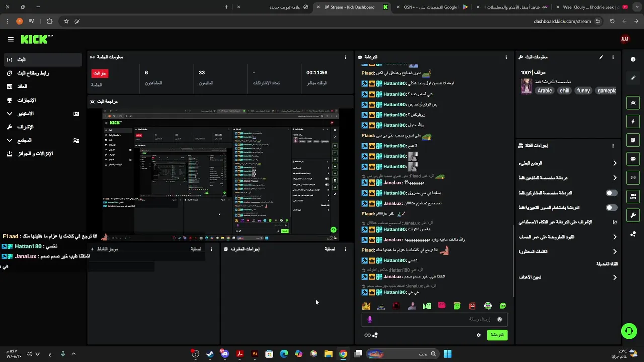Toggle الدردشة مخصصة للمشتركين فقط switch
The width and height of the screenshot is (644, 362).
click(611, 193)
